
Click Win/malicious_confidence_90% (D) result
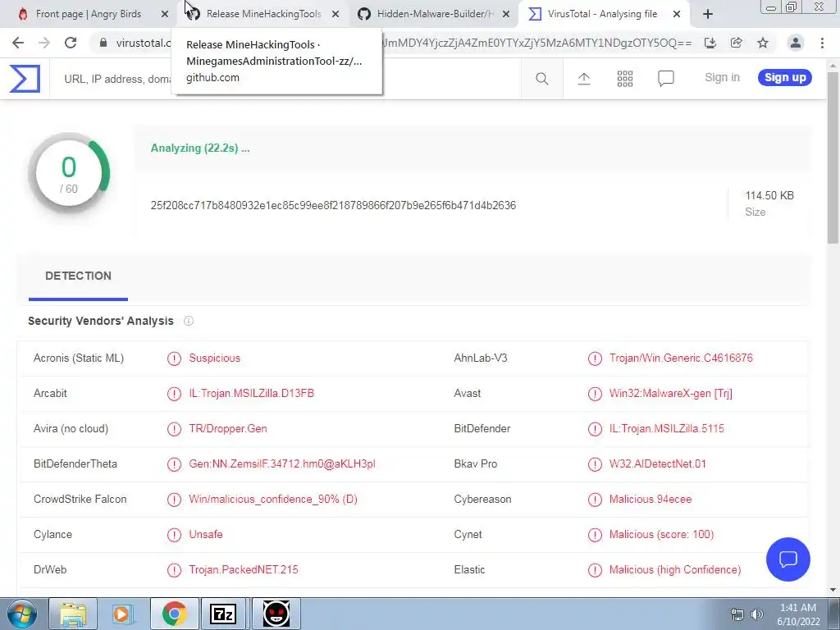[272, 500]
